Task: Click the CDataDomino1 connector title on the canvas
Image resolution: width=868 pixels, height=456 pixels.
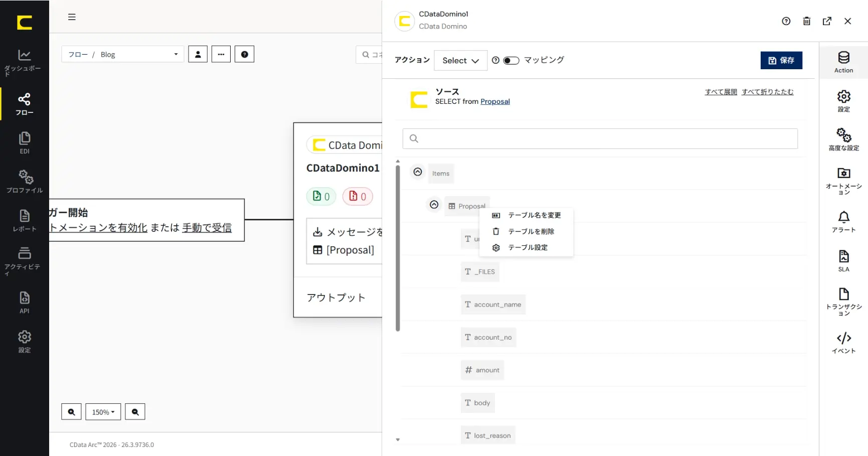Action: coord(343,168)
